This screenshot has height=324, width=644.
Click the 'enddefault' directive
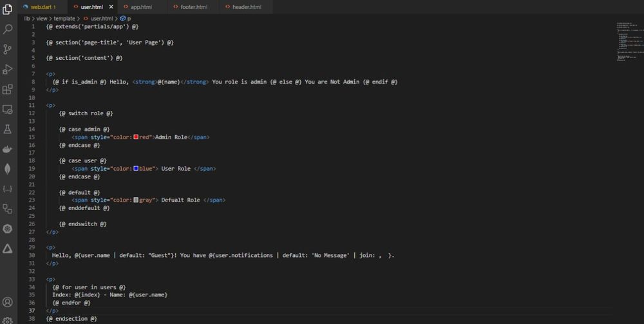pos(84,208)
